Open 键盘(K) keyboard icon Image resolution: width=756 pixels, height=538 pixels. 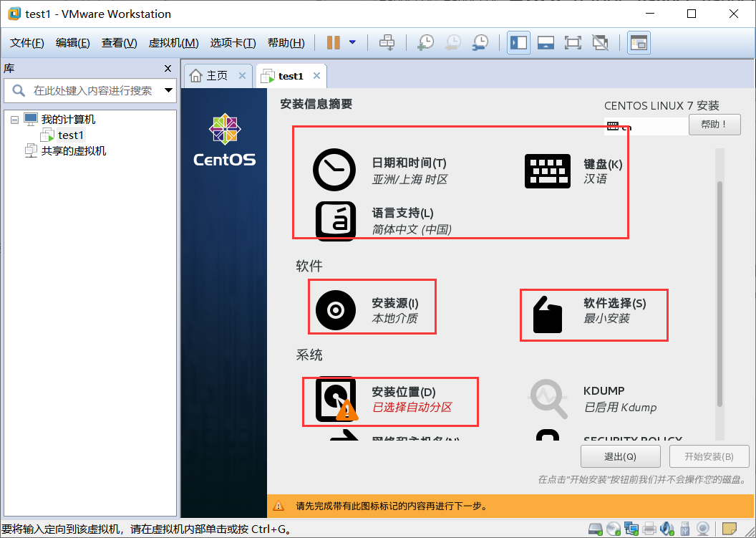click(x=547, y=171)
